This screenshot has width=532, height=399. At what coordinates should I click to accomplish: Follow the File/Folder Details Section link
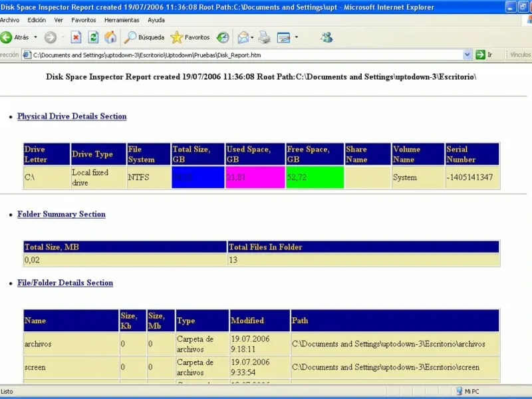pyautogui.click(x=65, y=283)
